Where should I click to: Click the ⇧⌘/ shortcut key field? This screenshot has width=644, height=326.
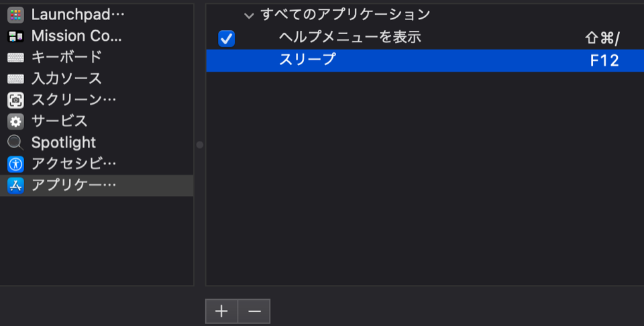click(602, 39)
